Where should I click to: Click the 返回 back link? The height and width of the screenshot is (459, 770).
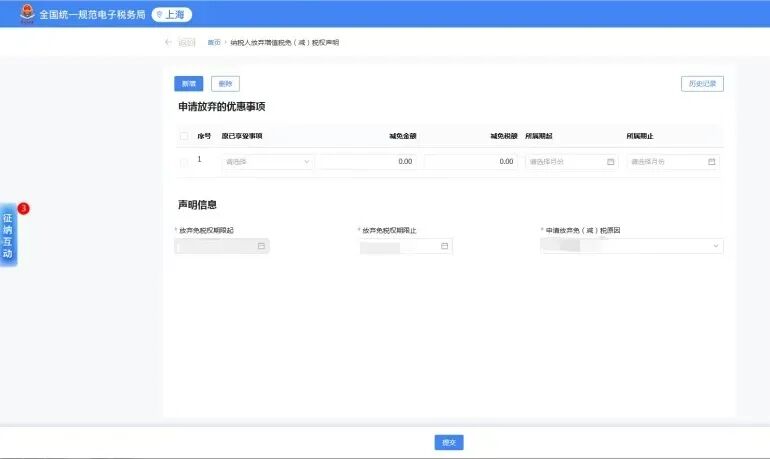pos(187,43)
